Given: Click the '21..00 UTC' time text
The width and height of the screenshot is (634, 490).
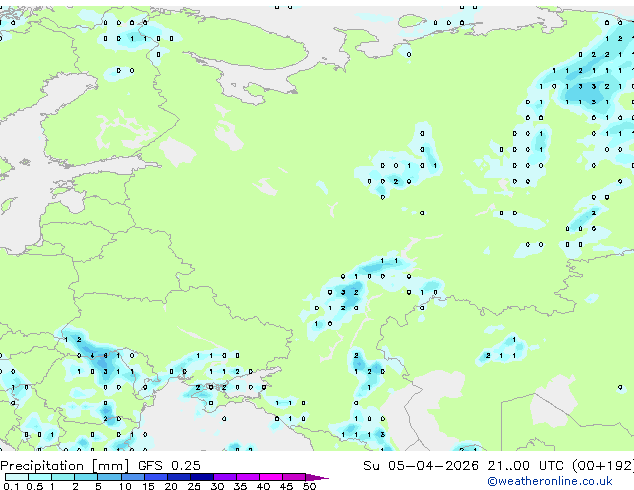Looking at the screenshot, I should coord(526,466).
